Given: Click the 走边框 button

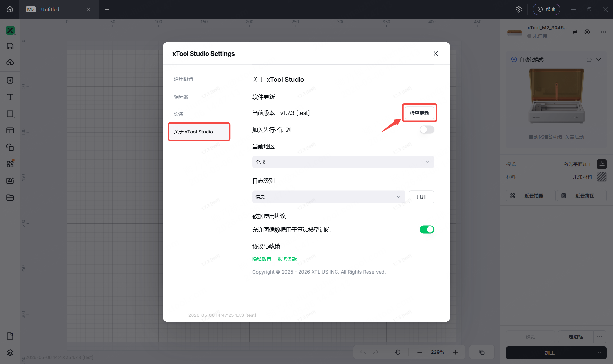Looking at the screenshot, I should tap(576, 337).
